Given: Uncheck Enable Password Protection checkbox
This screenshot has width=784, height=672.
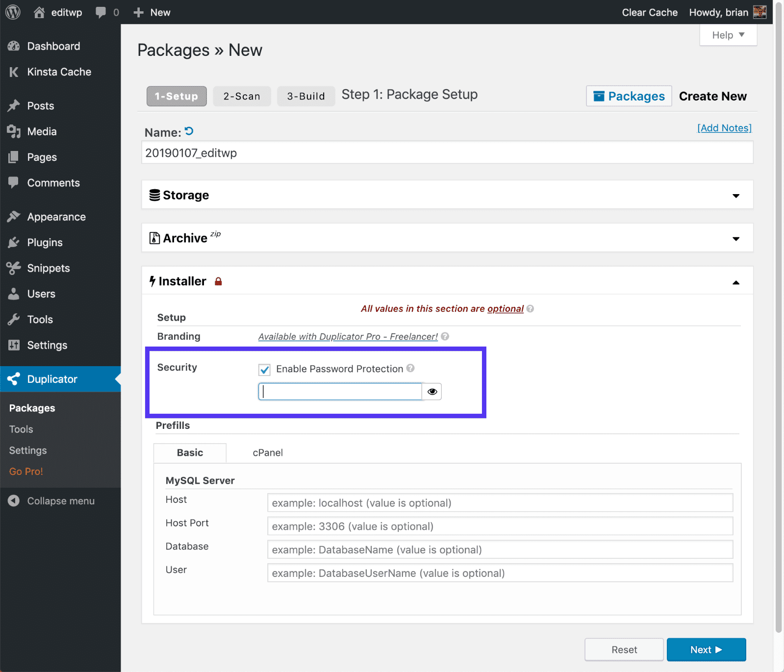Looking at the screenshot, I should pyautogui.click(x=265, y=369).
